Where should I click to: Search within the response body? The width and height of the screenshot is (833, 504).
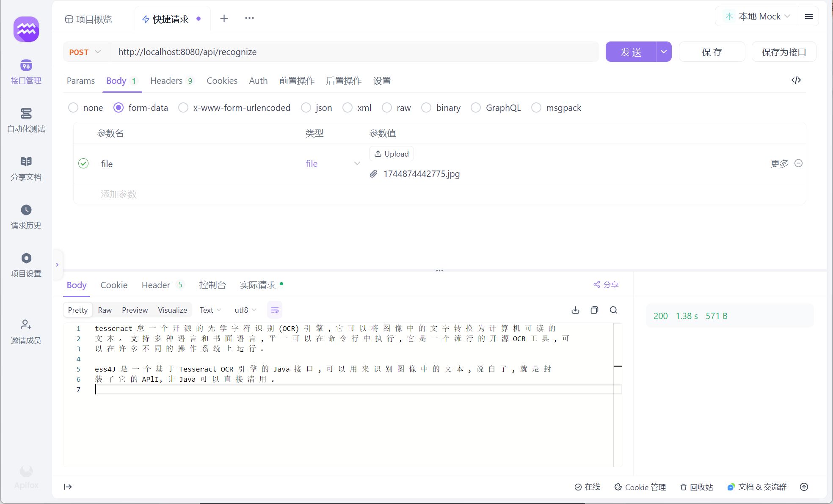613,310
